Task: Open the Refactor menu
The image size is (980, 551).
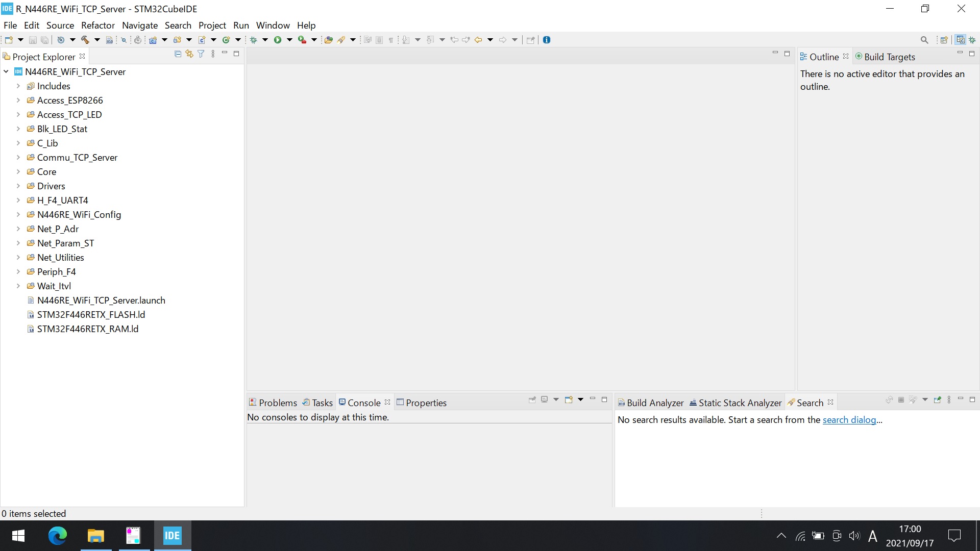Action: [98, 25]
